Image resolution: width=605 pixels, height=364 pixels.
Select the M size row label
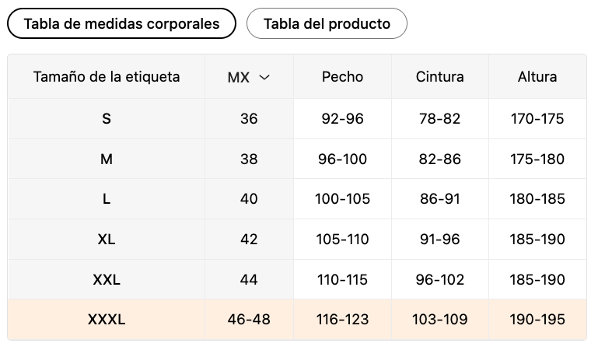(107, 159)
